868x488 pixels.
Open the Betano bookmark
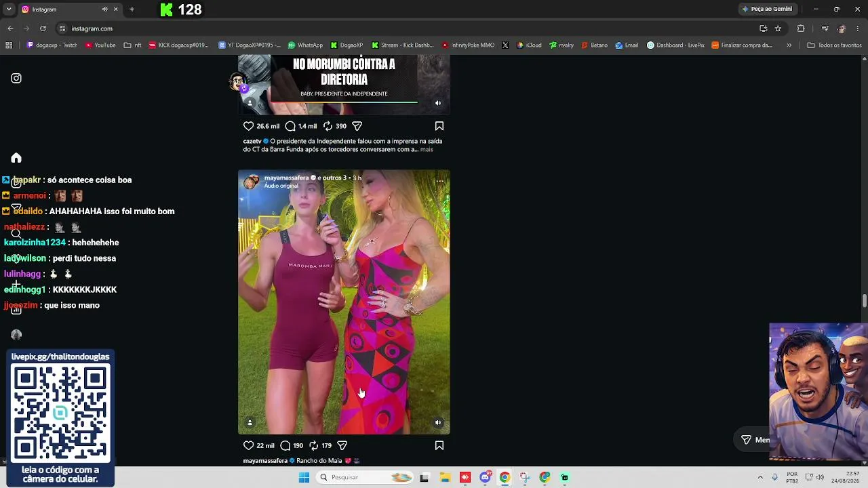[594, 45]
